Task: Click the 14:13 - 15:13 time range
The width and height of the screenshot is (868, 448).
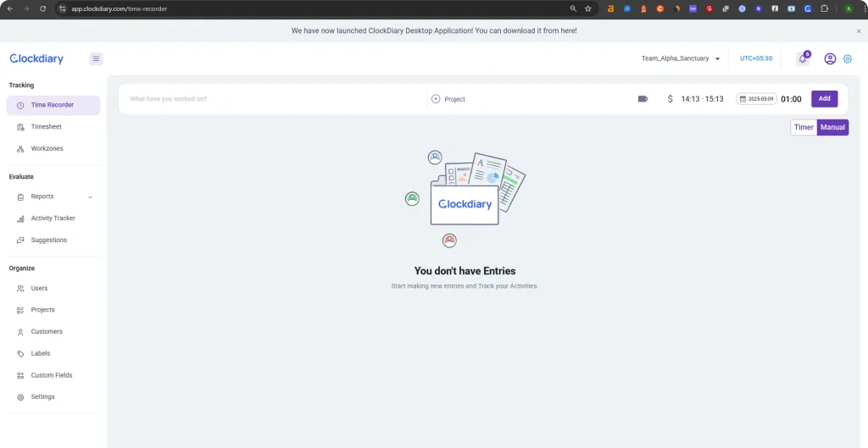Action: pyautogui.click(x=702, y=99)
